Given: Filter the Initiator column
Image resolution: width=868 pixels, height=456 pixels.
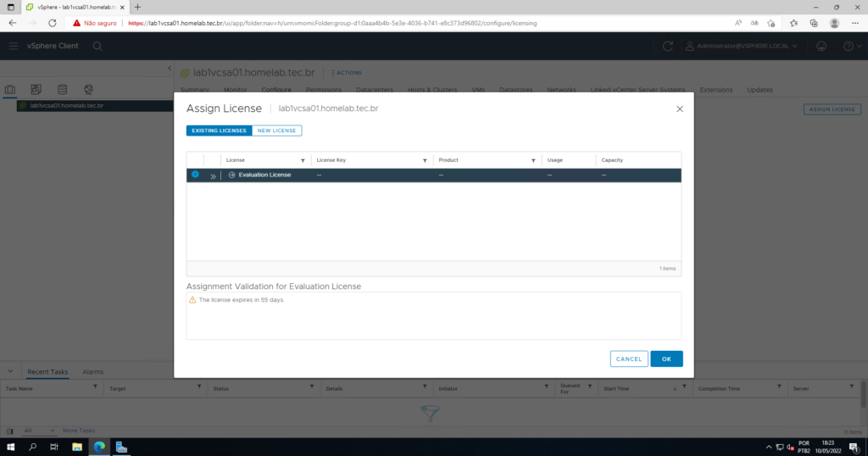Looking at the screenshot, I should 546,386.
